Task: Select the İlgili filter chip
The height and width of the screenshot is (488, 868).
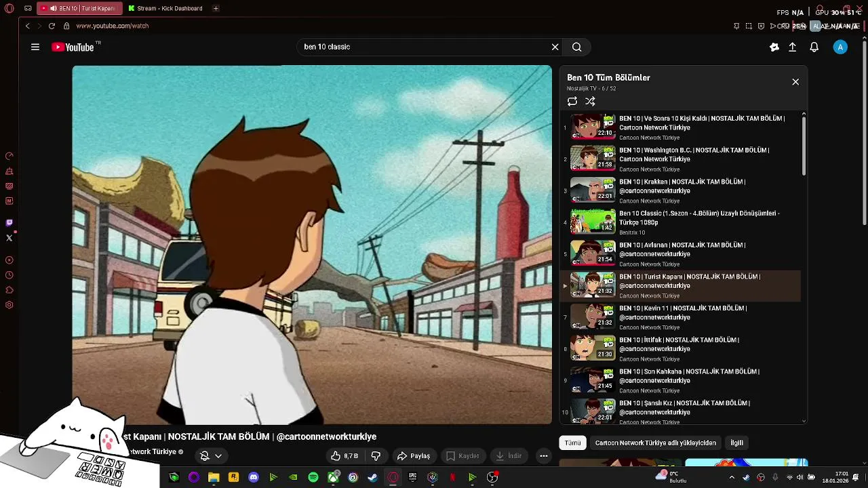Action: (x=736, y=443)
